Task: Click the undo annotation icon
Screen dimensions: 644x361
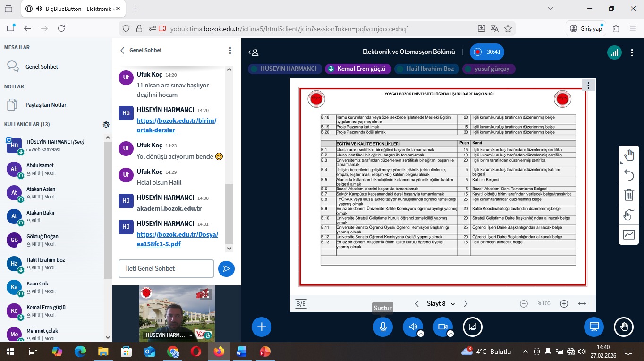Action: [629, 175]
